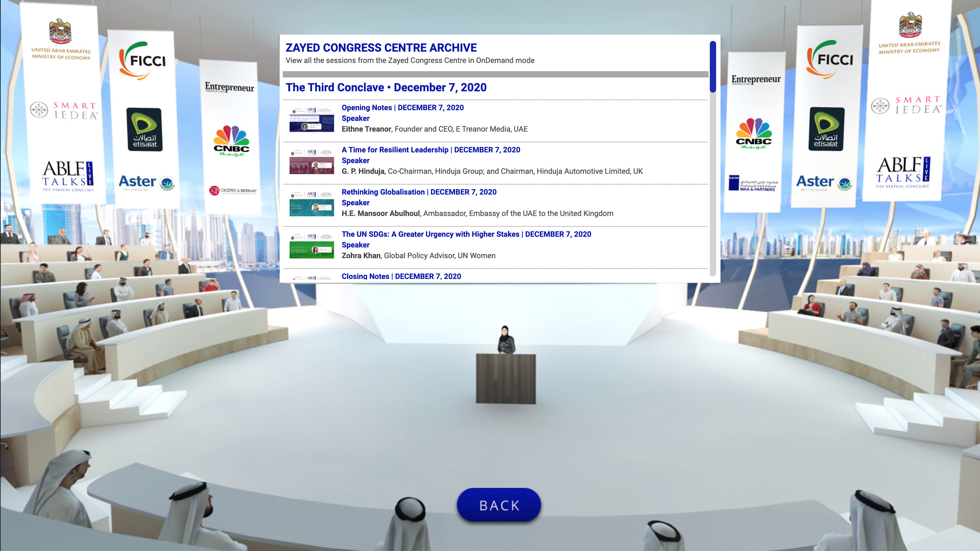Click the FICCI logo on right banner
980x551 pixels.
pyautogui.click(x=830, y=59)
